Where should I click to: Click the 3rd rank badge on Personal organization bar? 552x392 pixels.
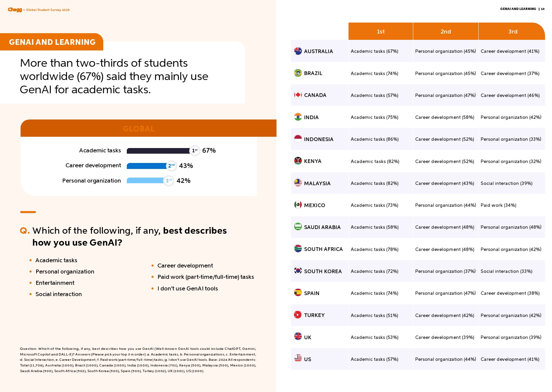tap(169, 181)
